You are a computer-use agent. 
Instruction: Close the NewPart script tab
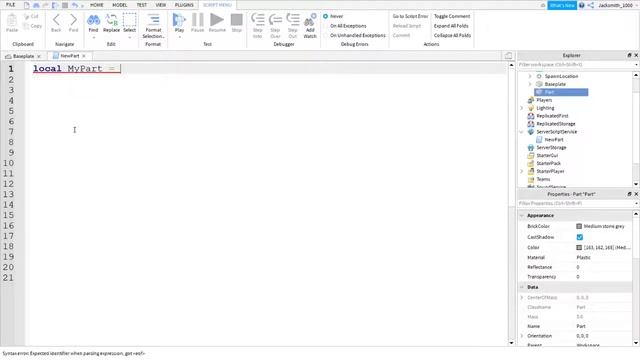click(84, 56)
